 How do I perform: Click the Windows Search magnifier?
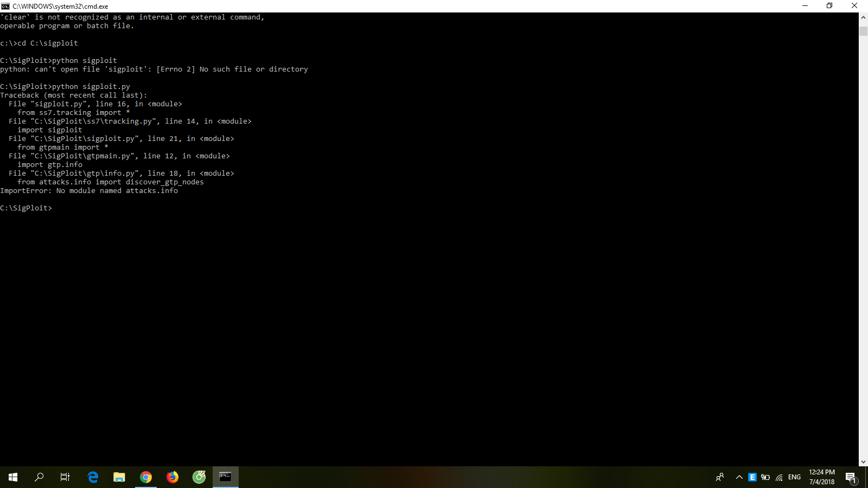pyautogui.click(x=39, y=477)
